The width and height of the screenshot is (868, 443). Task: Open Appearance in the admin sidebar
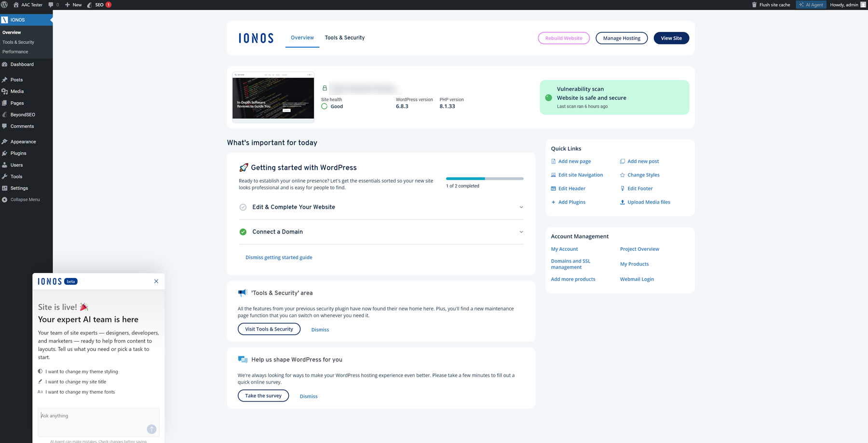[23, 142]
